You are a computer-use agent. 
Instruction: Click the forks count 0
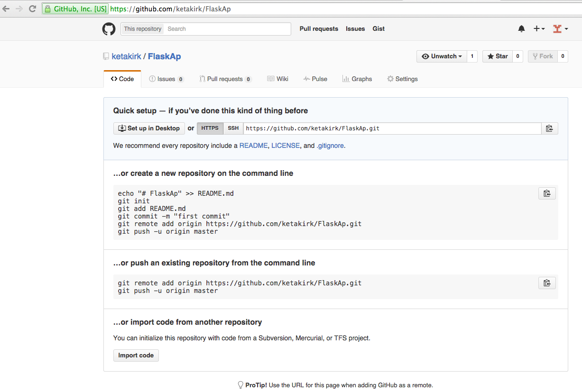point(563,56)
